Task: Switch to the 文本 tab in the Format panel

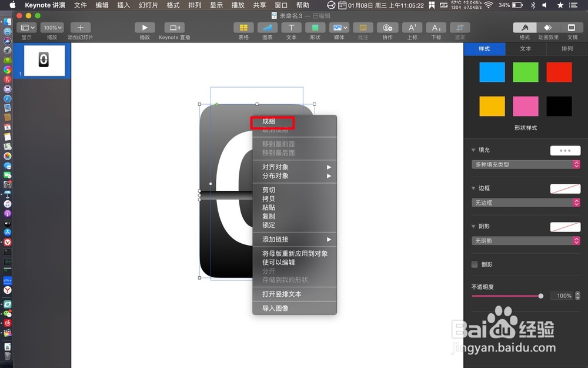Action: 526,49
